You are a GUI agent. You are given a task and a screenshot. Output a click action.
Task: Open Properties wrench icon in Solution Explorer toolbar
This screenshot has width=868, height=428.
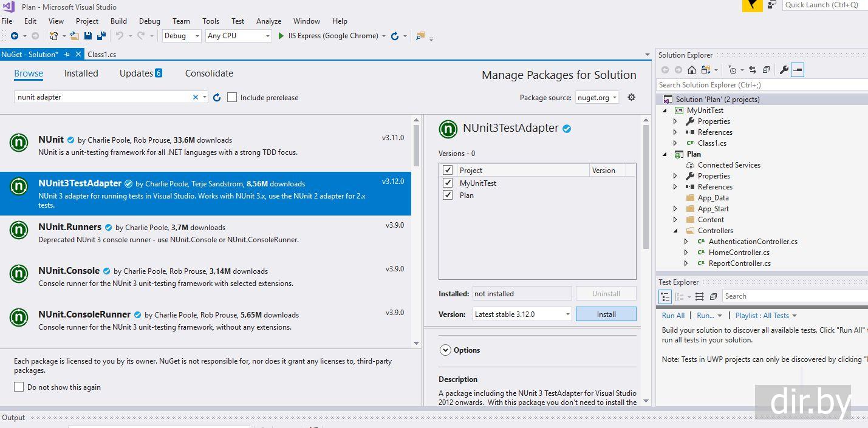[784, 70]
